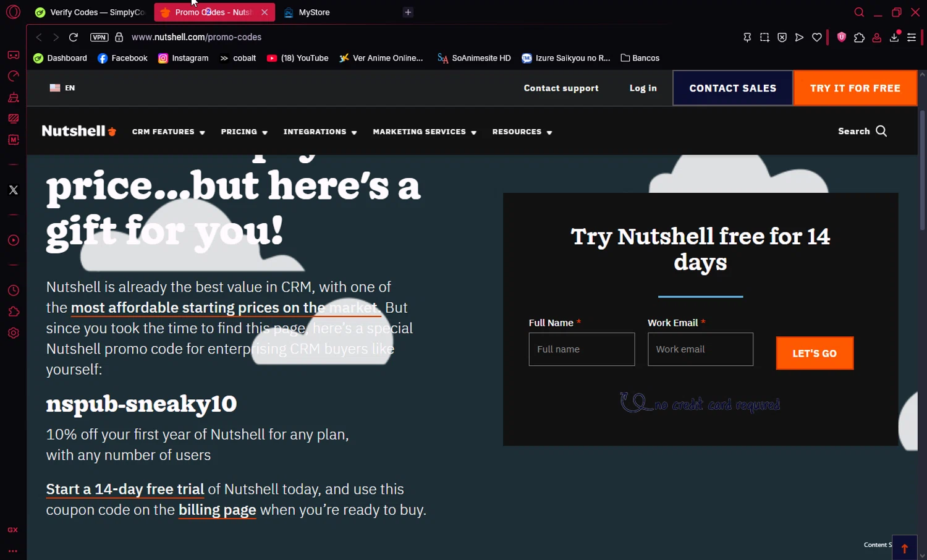Open the Bancos bookmarks folder

640,58
